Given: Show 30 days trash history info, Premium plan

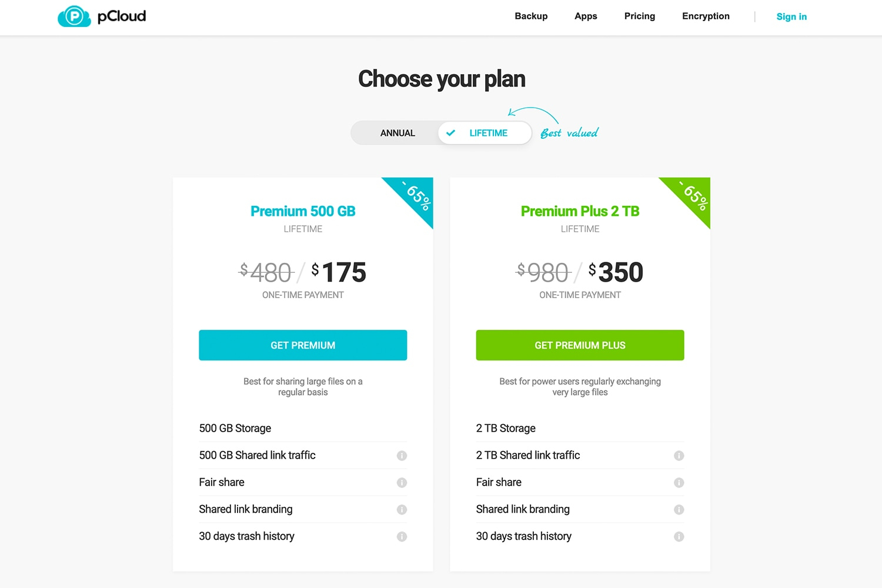Looking at the screenshot, I should pyautogui.click(x=402, y=537).
